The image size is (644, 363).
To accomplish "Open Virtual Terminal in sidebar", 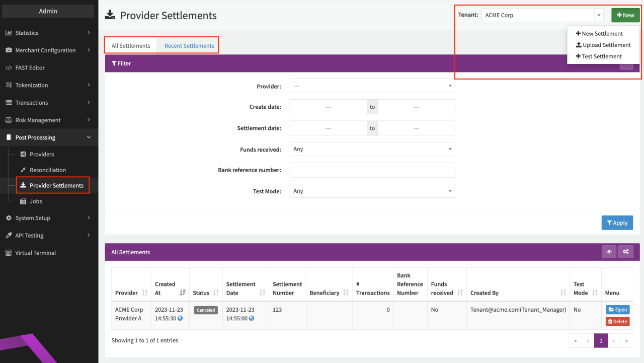I will click(35, 253).
